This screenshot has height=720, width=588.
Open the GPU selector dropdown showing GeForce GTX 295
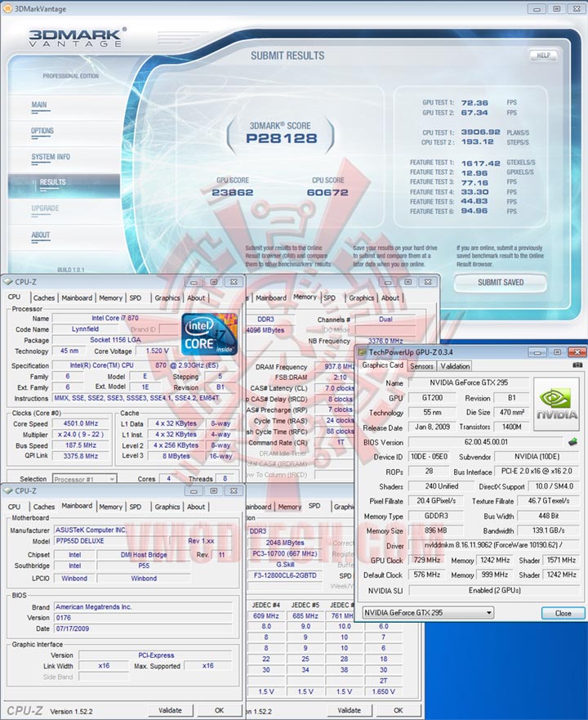point(428,613)
